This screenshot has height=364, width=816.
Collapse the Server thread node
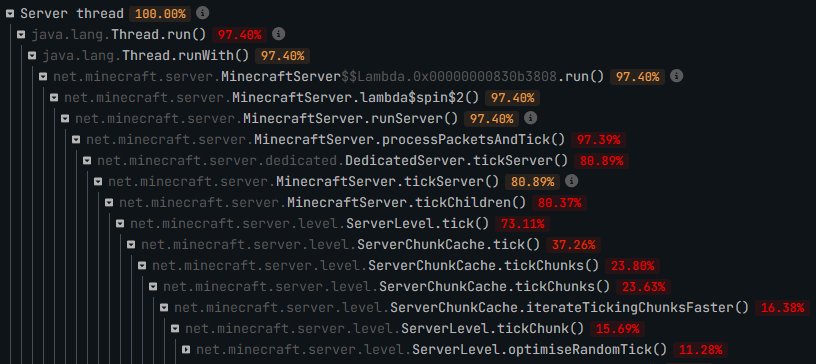[10, 14]
